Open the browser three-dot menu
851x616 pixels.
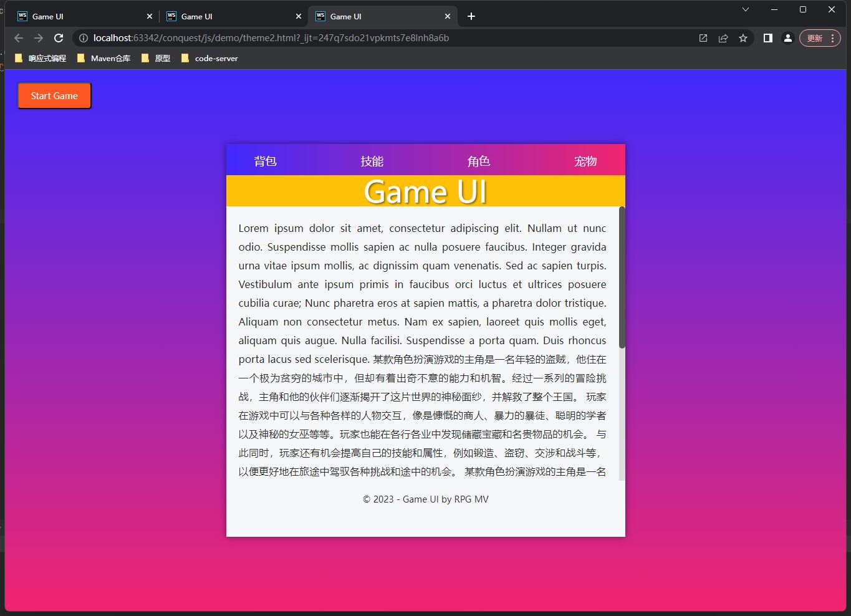pos(833,38)
